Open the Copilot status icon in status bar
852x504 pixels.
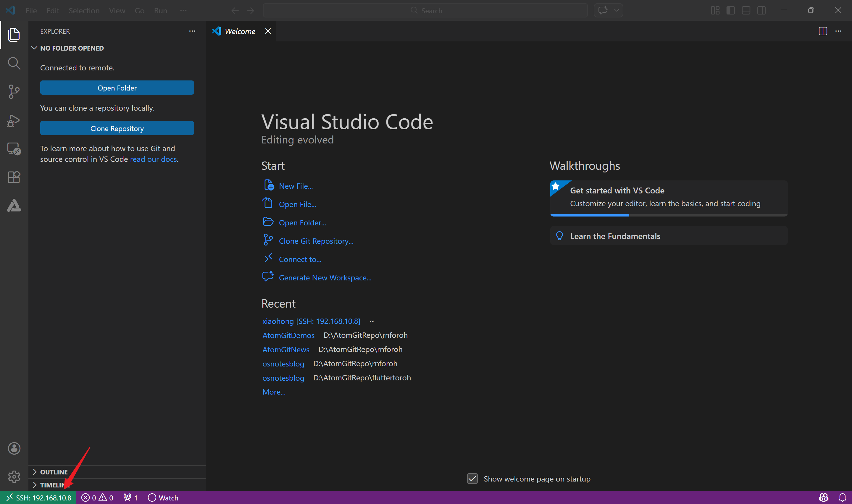(824, 497)
